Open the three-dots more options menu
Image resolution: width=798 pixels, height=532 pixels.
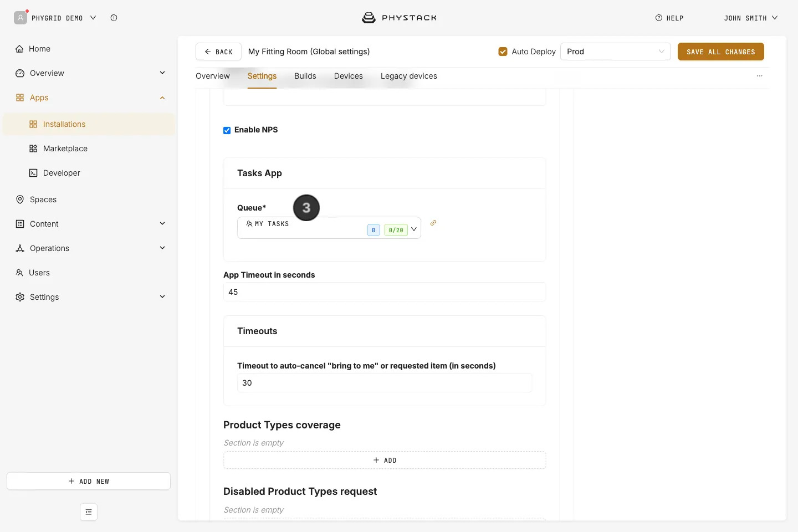(x=760, y=76)
